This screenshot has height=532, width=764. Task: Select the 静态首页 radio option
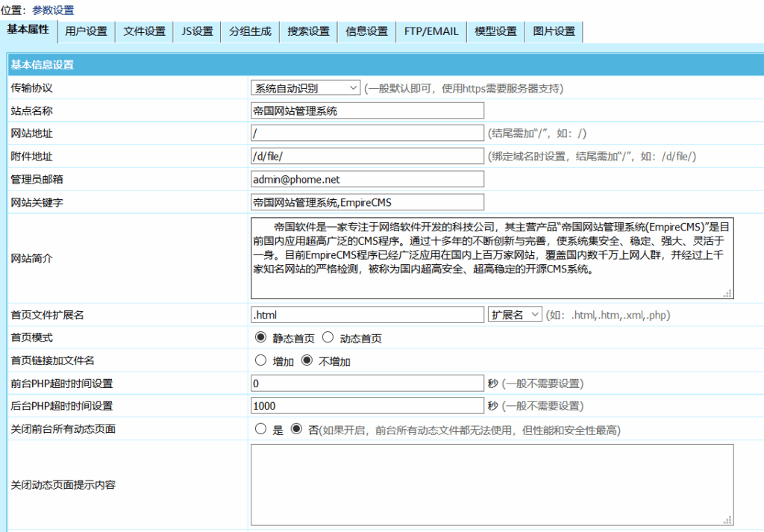pyautogui.click(x=260, y=338)
